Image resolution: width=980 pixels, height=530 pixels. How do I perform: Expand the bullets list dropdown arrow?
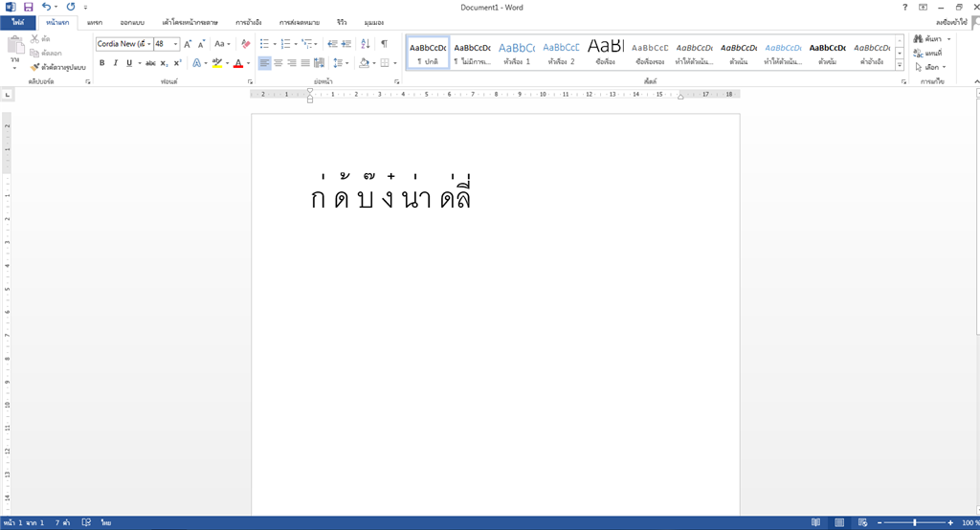coord(275,44)
